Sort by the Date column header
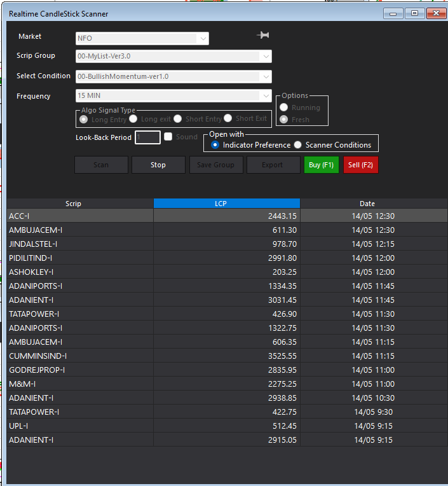Screen dimensions: 448x486 (x=374, y=204)
